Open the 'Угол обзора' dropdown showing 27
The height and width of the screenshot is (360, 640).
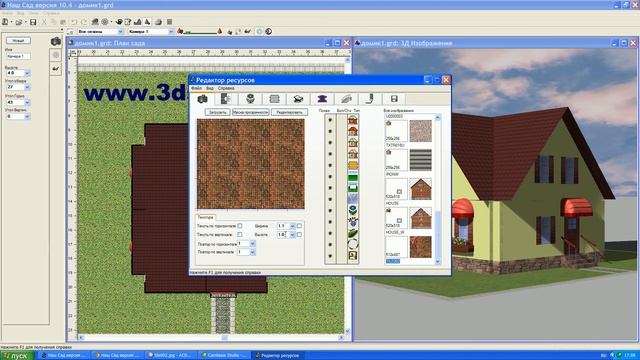coord(27,87)
